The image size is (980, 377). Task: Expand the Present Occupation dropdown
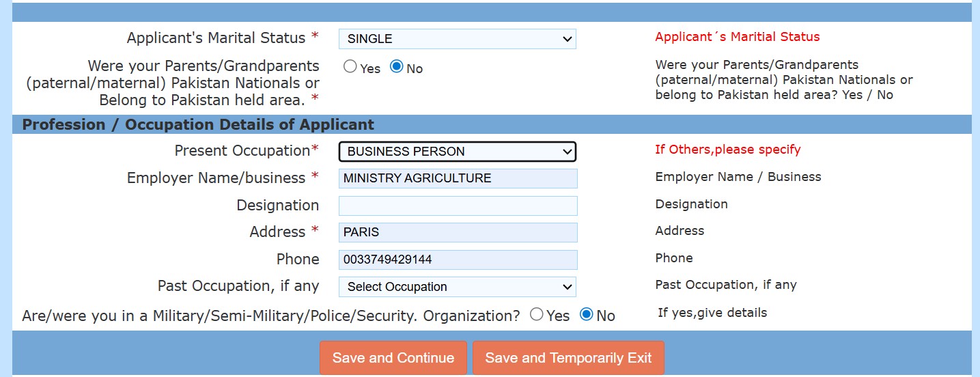457,152
